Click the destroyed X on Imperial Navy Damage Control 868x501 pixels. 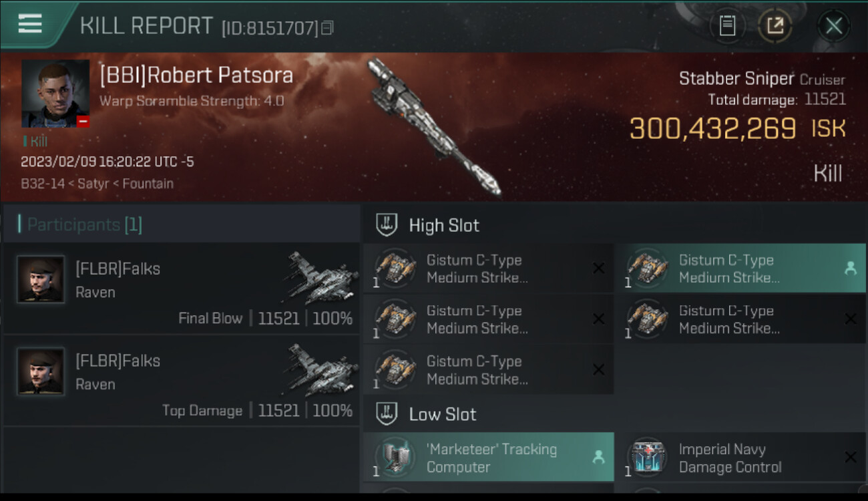click(x=850, y=457)
